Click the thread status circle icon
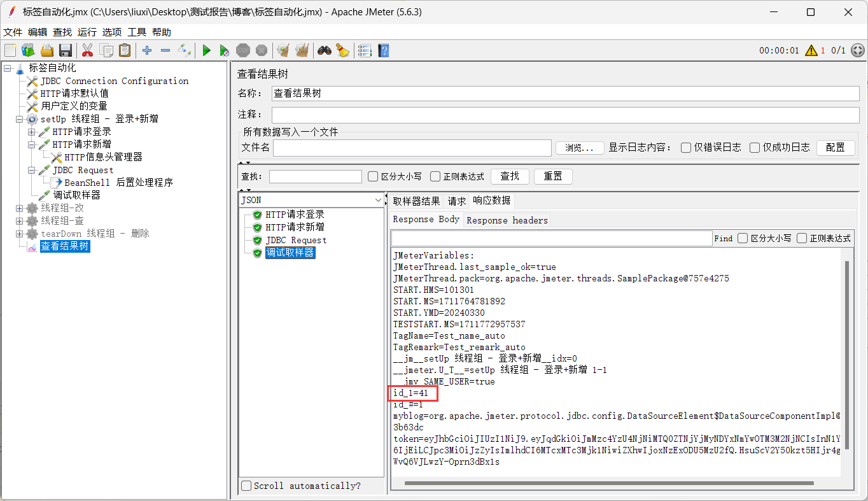Screen dimensions: 868x501 pos(858,50)
